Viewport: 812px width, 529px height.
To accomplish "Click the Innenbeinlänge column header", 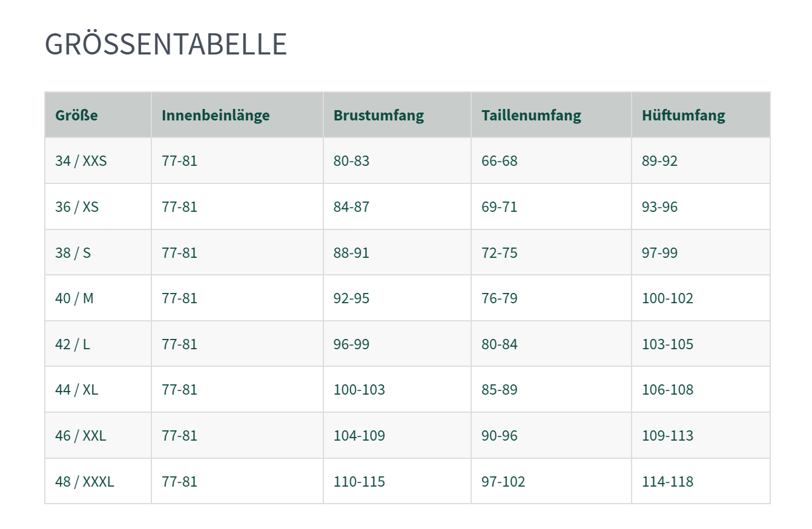I will (x=216, y=115).
